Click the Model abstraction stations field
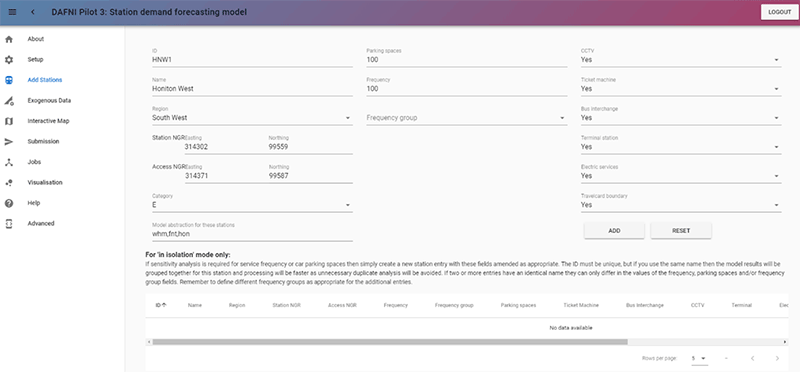This screenshot has width=800, height=372. coord(252,232)
